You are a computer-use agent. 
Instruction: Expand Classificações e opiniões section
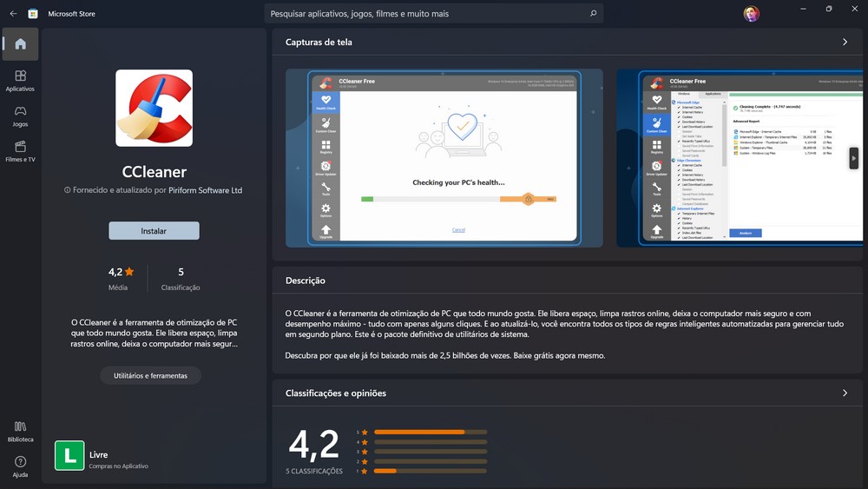click(845, 393)
